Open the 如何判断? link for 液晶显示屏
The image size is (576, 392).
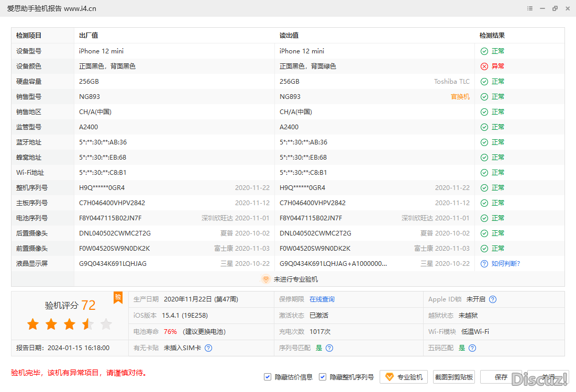[505, 264]
